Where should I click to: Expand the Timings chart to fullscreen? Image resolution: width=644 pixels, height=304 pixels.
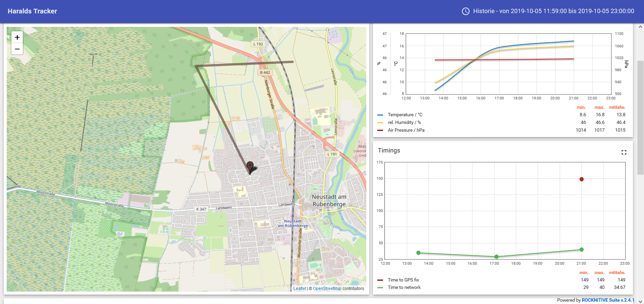click(624, 152)
